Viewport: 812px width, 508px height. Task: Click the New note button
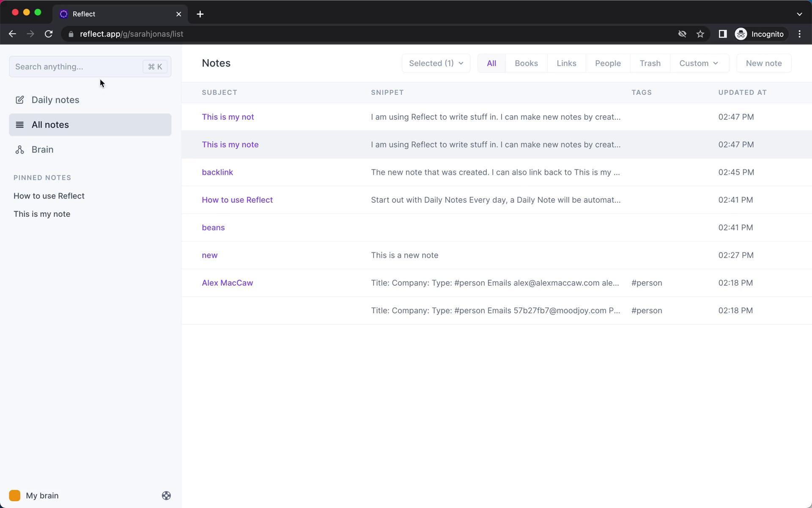click(763, 63)
